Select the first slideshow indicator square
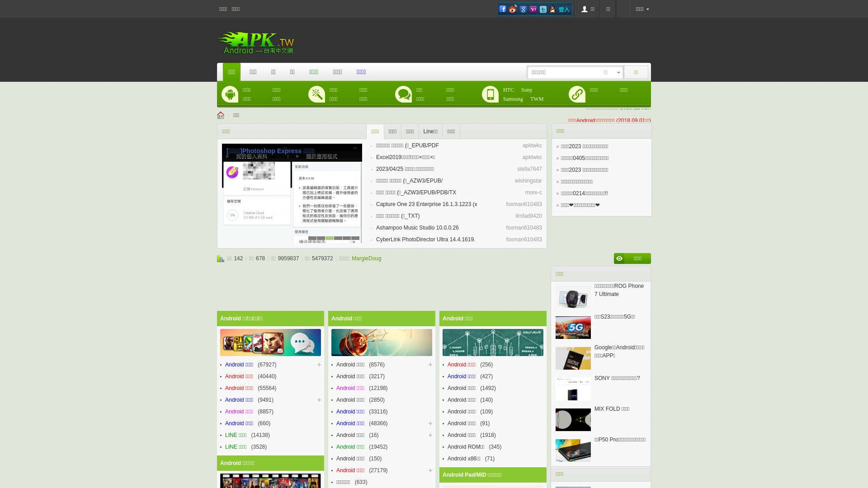The height and width of the screenshot is (488, 868). (312, 238)
